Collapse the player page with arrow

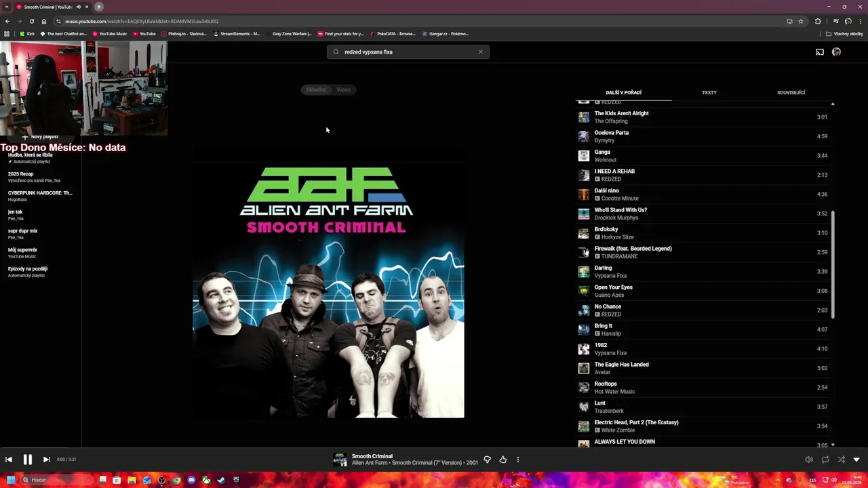point(856,460)
